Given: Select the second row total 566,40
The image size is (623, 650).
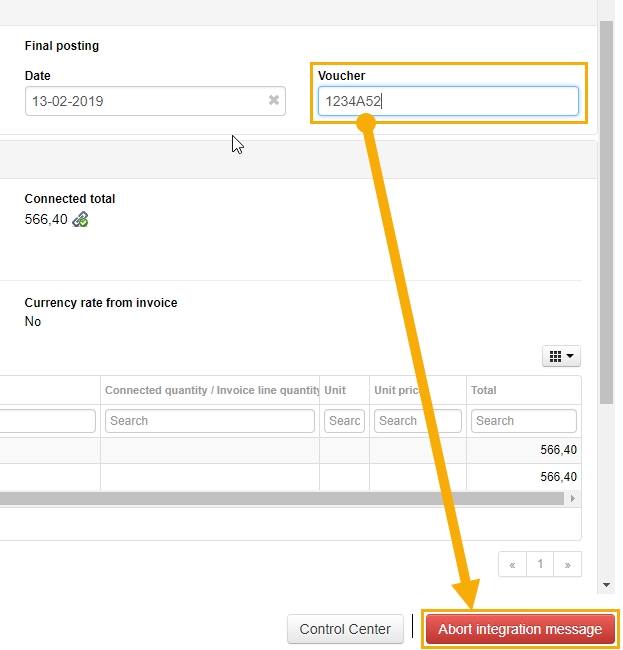Looking at the screenshot, I should click(x=558, y=477).
